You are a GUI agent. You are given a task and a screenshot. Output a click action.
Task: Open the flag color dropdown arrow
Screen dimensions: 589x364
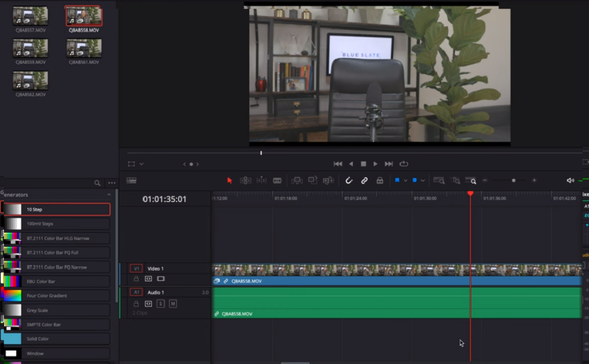[406, 180]
